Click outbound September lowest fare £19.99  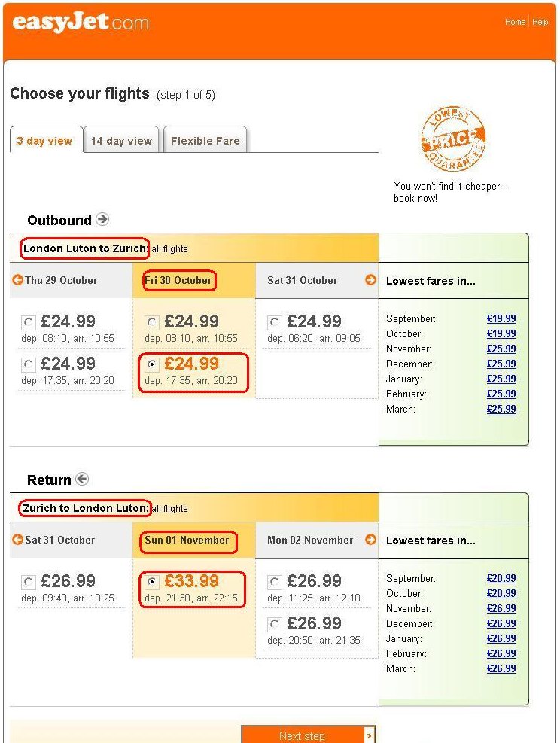(501, 318)
